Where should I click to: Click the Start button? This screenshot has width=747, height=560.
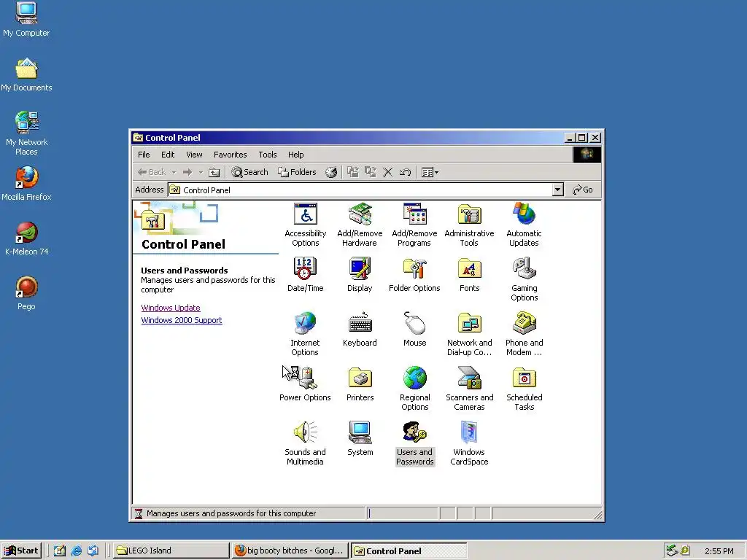click(21, 551)
